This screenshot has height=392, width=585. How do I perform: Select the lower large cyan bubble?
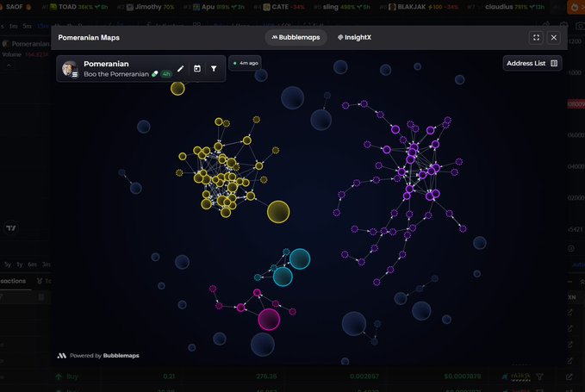[x=283, y=277]
